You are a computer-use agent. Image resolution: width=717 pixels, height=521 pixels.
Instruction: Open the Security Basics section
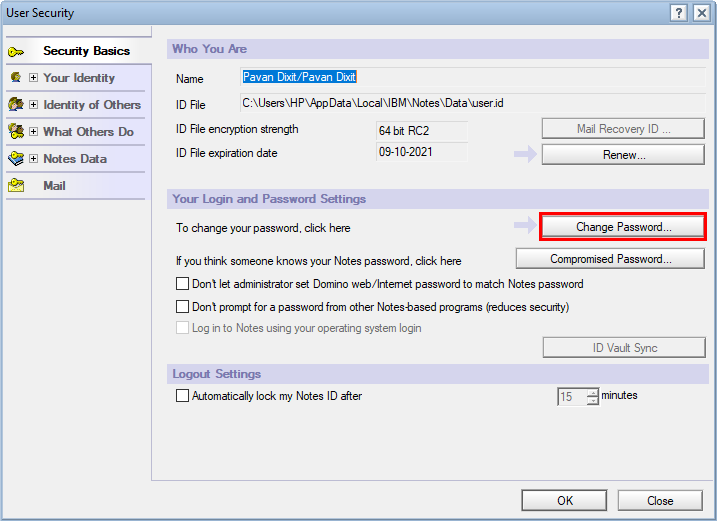pyautogui.click(x=86, y=51)
